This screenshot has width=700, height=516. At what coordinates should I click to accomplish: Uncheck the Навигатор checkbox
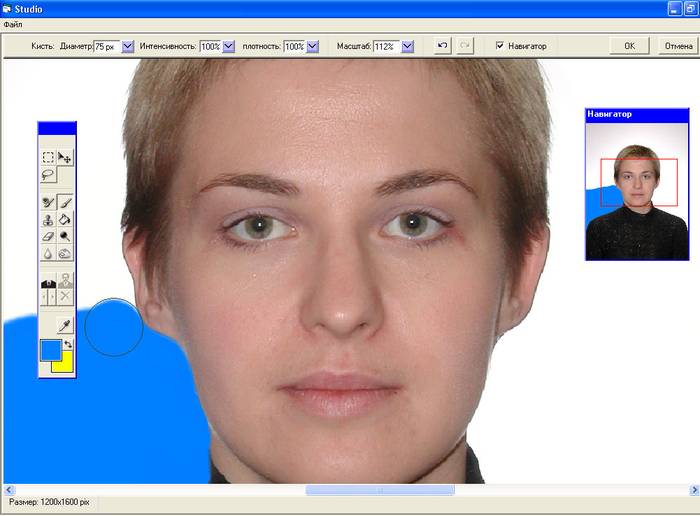point(501,46)
